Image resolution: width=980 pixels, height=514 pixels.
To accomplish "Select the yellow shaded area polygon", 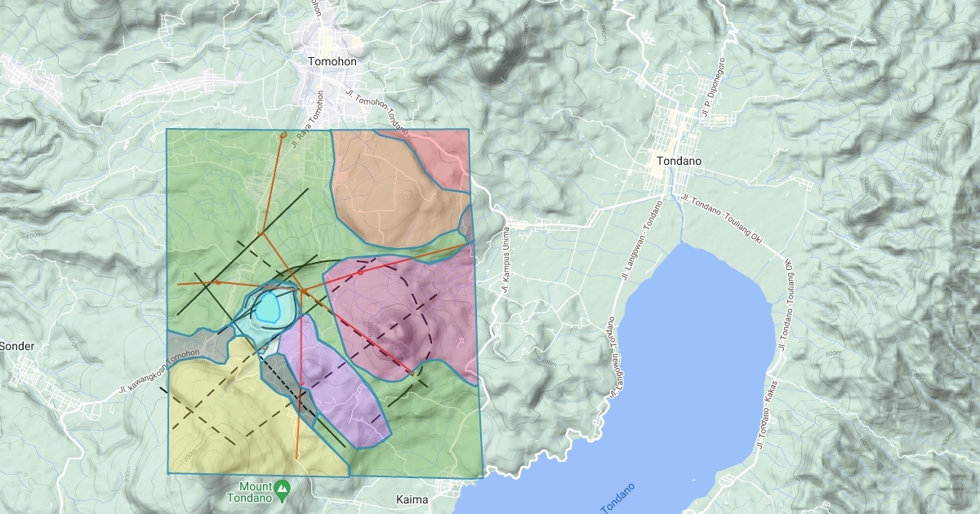I will [x=220, y=408].
